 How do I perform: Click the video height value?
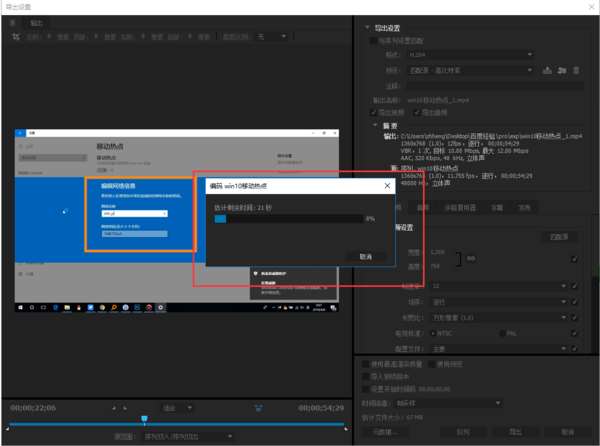click(x=436, y=266)
